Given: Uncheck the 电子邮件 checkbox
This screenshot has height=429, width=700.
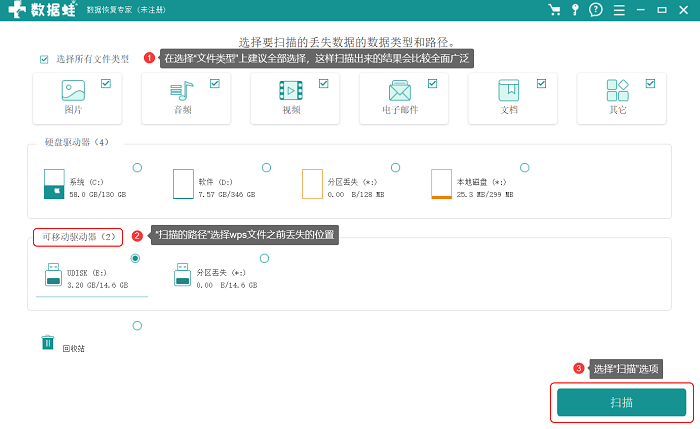Looking at the screenshot, I should click(x=433, y=83).
